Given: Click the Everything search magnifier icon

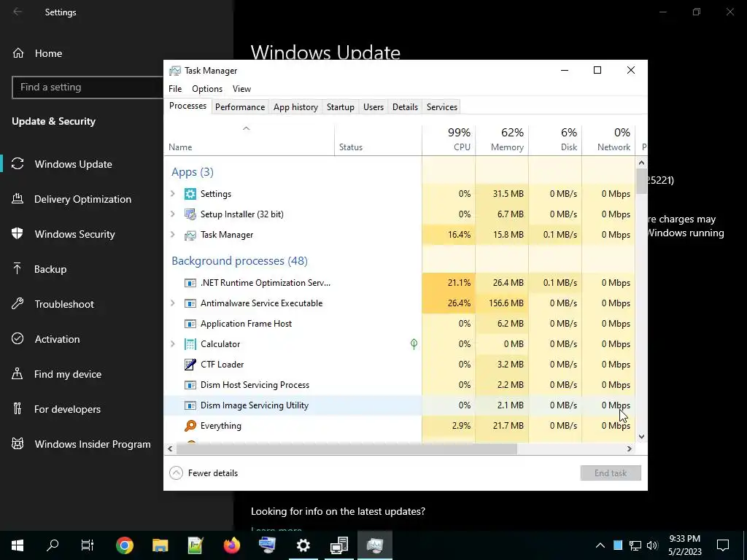Looking at the screenshot, I should click(190, 426).
